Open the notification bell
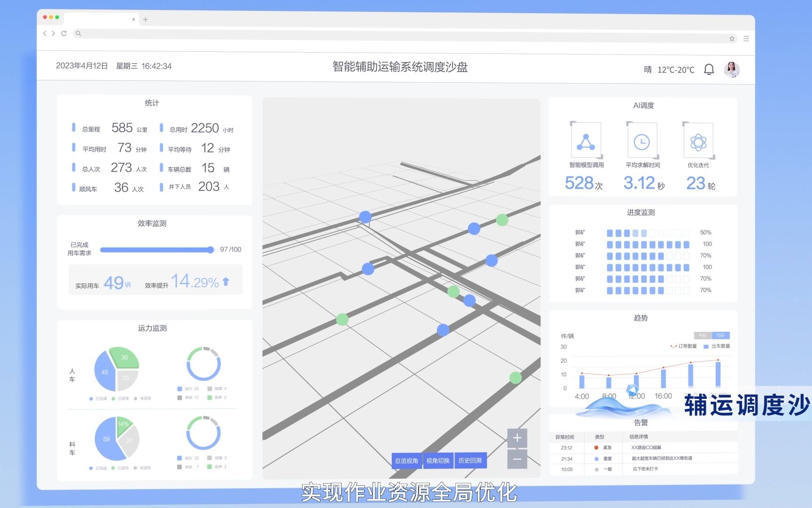This screenshot has width=812, height=508. pyautogui.click(x=709, y=70)
